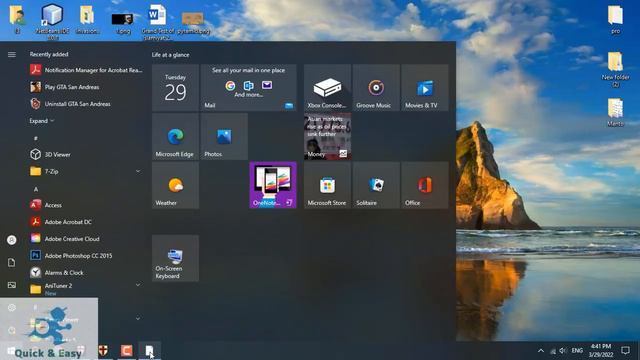Open the Action Center notifications icon
This screenshot has width=640, height=360.
(625, 351)
